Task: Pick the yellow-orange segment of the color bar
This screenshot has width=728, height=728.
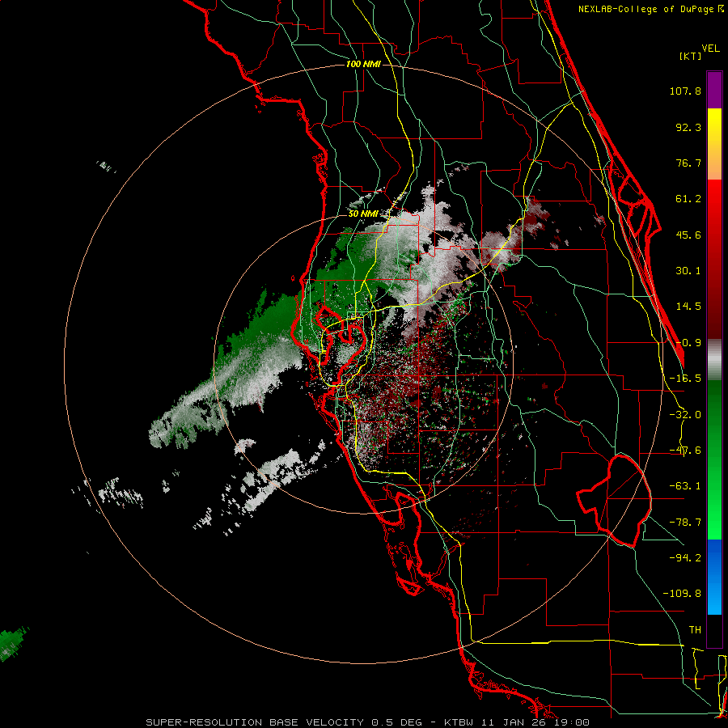Action: click(x=714, y=144)
